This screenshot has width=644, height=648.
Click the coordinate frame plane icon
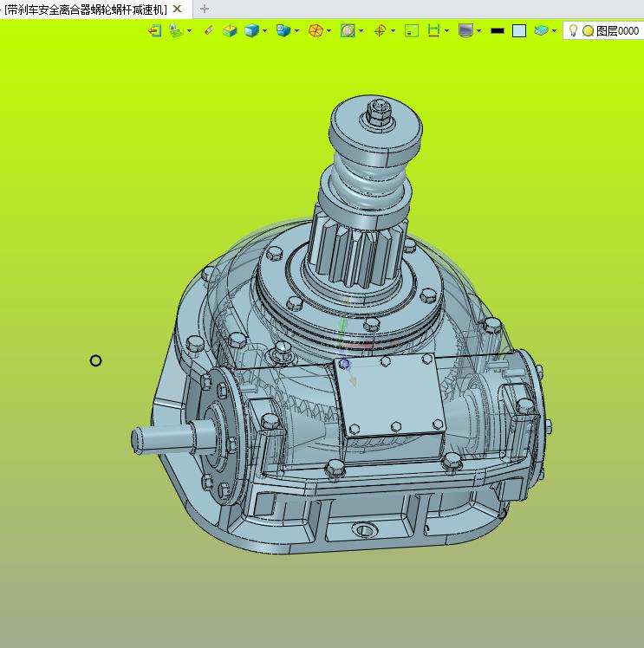(x=176, y=30)
